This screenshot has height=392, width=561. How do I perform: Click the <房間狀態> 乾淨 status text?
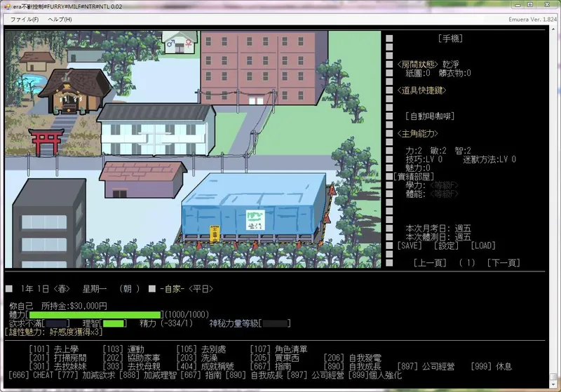(x=428, y=65)
